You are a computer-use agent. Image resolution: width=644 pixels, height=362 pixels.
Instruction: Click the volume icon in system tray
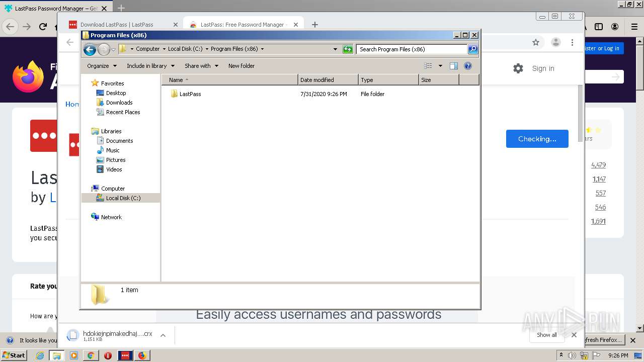tap(572, 355)
